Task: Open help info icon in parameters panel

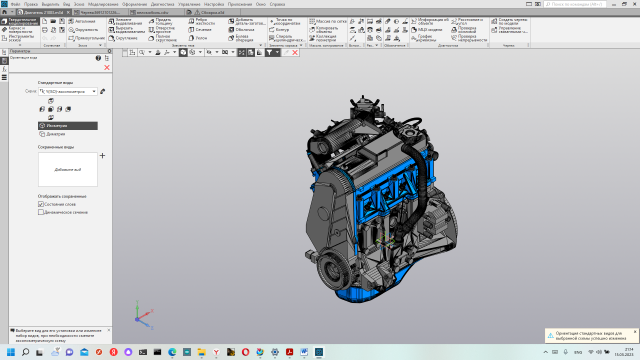Action: tap(98, 58)
